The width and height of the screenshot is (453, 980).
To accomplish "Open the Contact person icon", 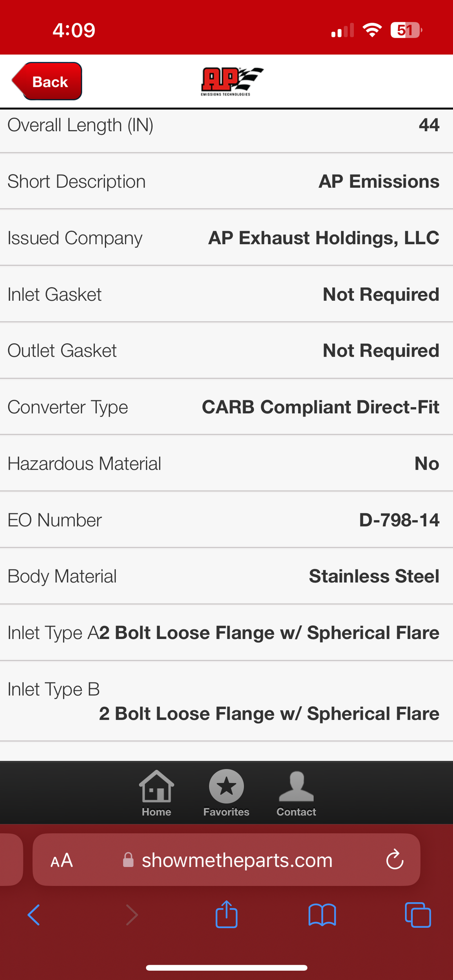I will pos(296,793).
